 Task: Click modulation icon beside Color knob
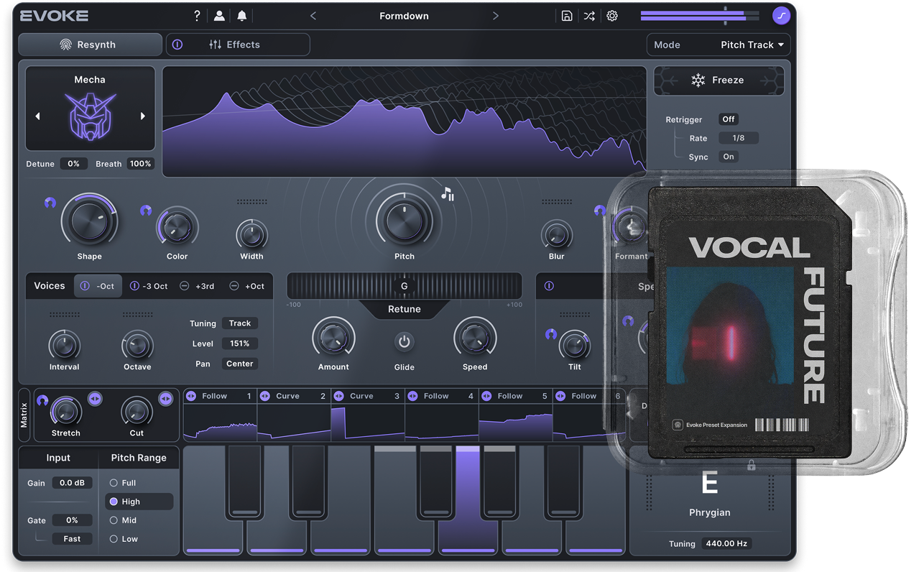click(146, 211)
